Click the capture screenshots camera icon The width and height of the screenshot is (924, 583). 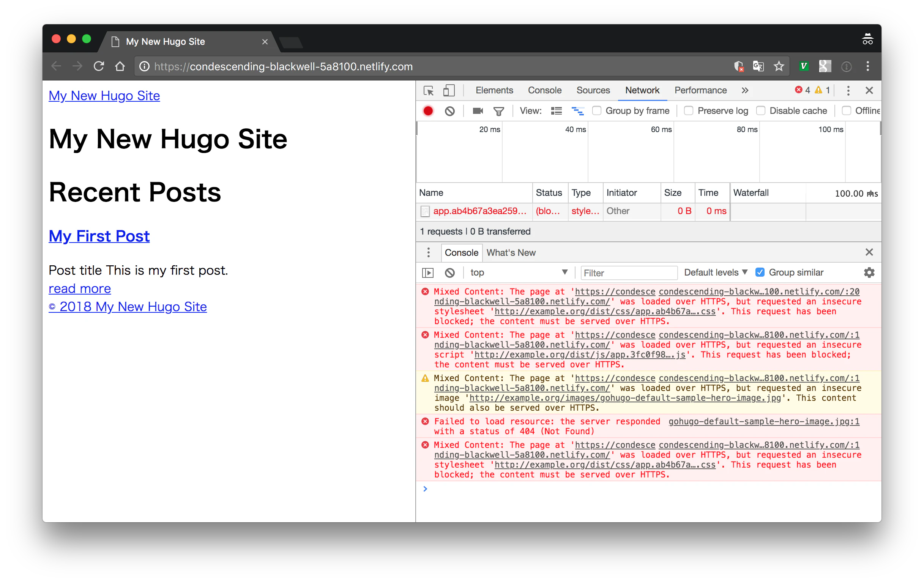[478, 111]
